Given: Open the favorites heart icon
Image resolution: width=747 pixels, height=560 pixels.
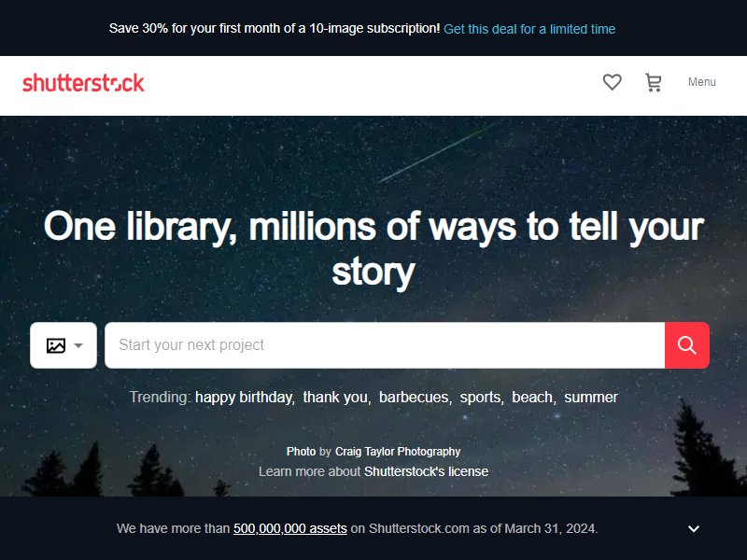Looking at the screenshot, I should [x=612, y=82].
